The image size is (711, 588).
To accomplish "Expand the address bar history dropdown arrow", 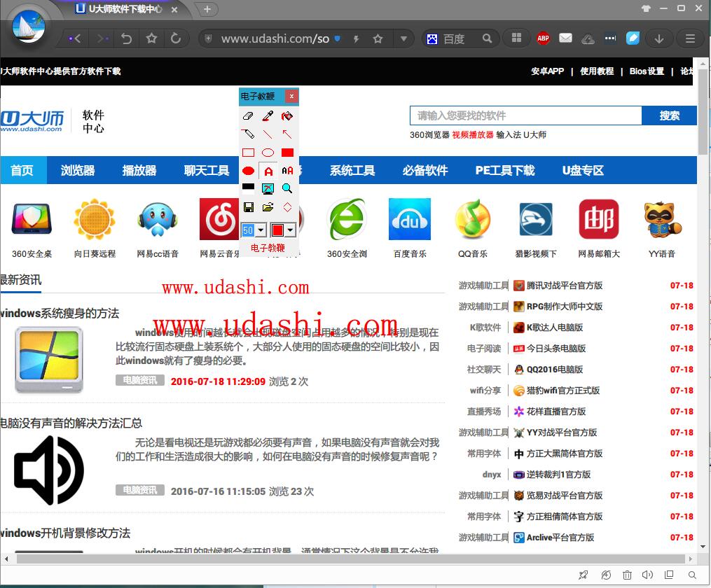I will (x=403, y=38).
